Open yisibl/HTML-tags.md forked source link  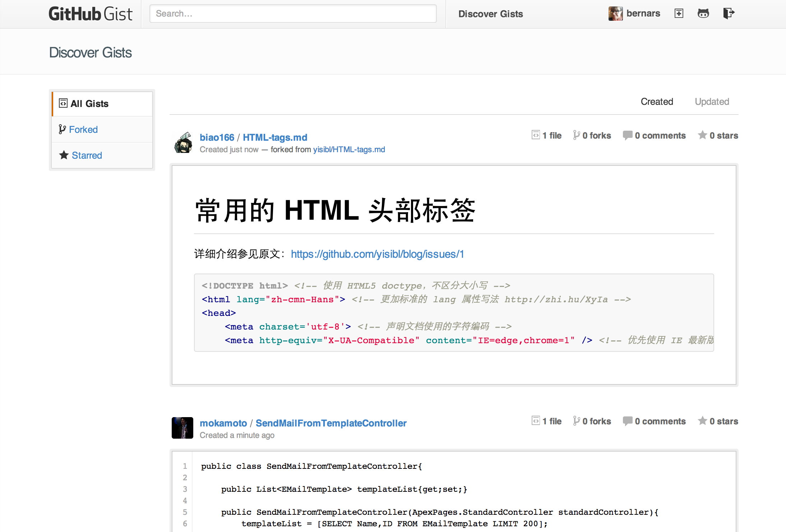[349, 149]
